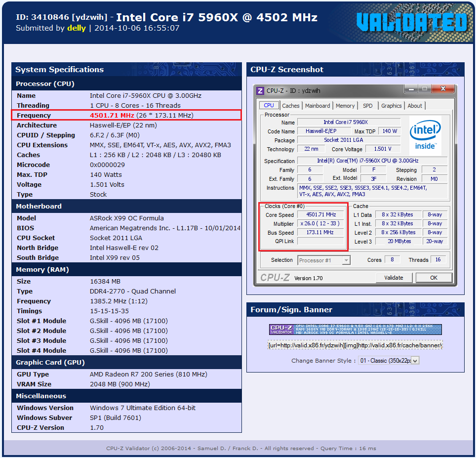Open the Processor #1 selection dropdown
476x458 pixels.
click(x=324, y=260)
